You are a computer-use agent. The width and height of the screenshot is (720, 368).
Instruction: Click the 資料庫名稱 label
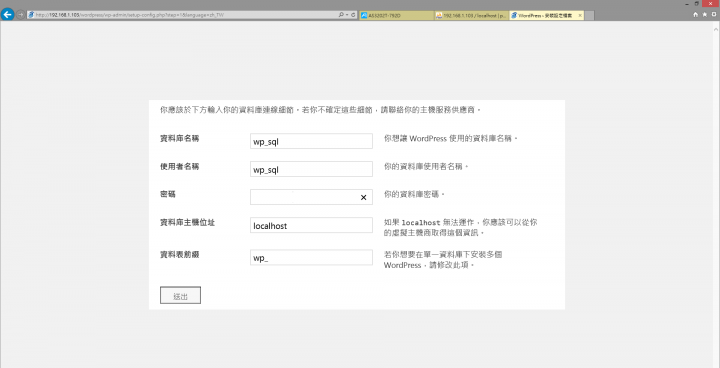coord(180,138)
